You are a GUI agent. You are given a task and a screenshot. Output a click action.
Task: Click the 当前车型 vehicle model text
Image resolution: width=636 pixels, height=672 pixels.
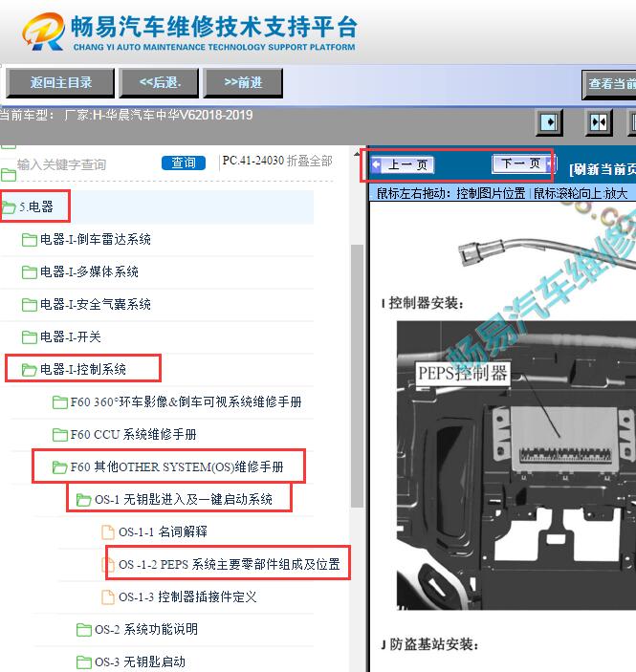[x=126, y=116]
